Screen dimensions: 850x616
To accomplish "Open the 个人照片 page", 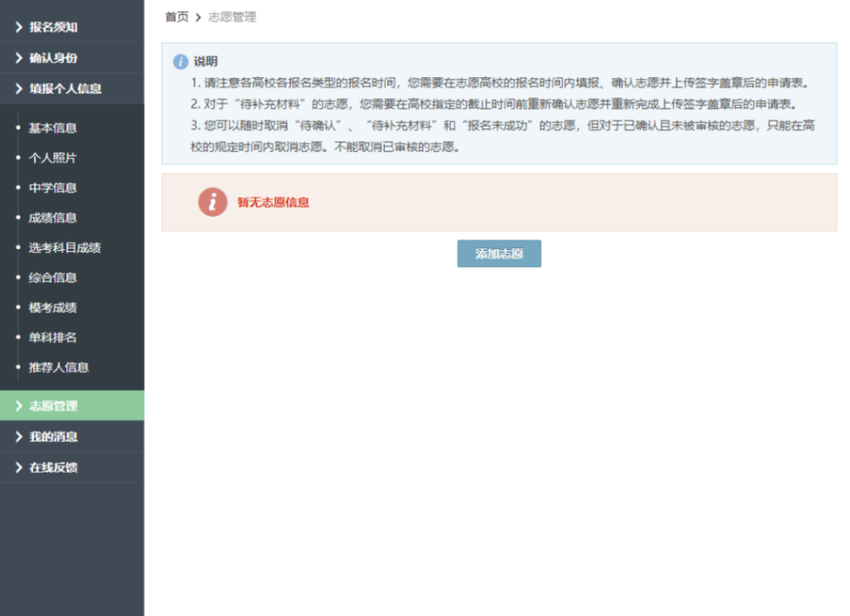I will (53, 158).
